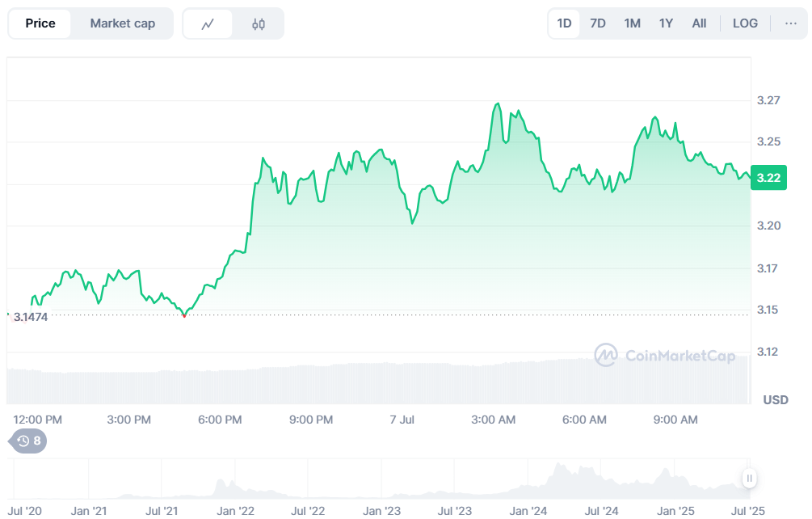Screen dimensions: 812x519
Task: Switch to the line chart view icon
Action: 208,23
